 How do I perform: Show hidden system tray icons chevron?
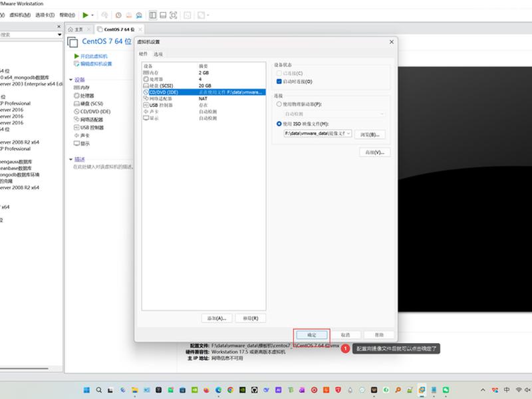pyautogui.click(x=483, y=390)
